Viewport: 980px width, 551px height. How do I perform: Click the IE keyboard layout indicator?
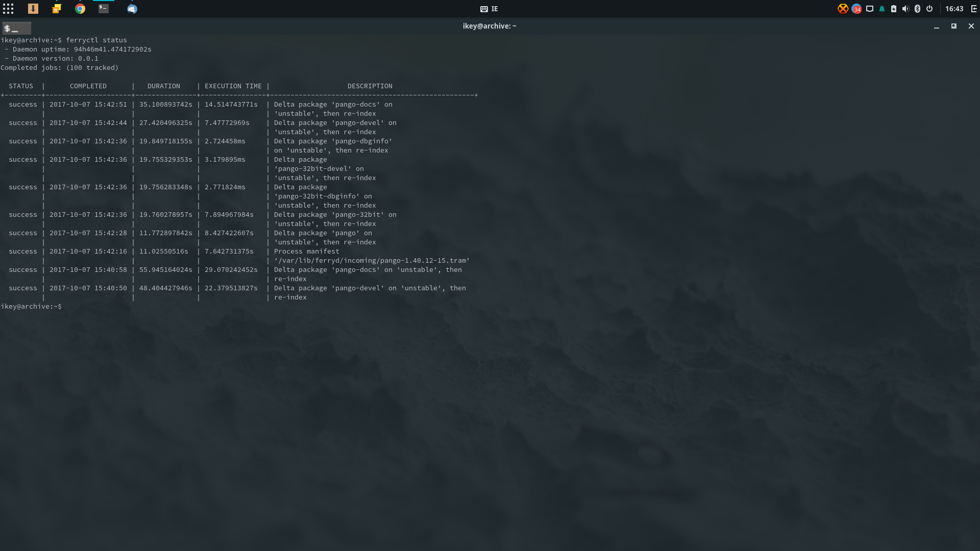pos(489,9)
